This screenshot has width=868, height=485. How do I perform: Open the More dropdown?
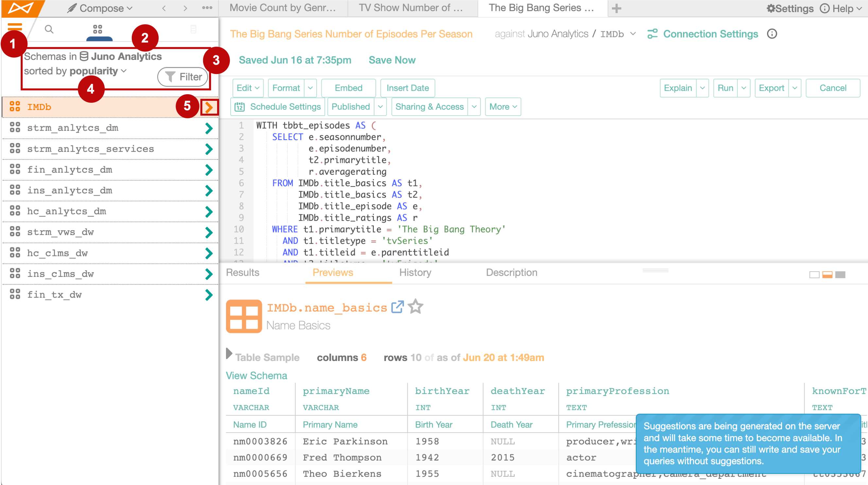pyautogui.click(x=503, y=107)
